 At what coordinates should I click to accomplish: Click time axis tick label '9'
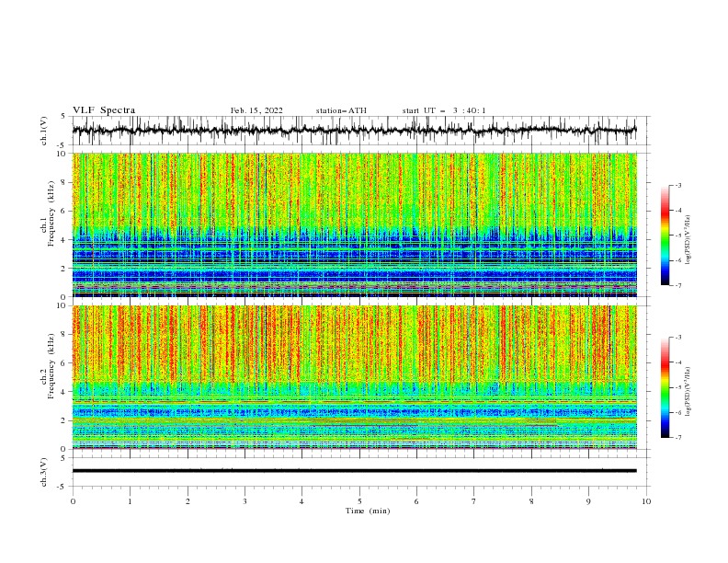(x=588, y=501)
